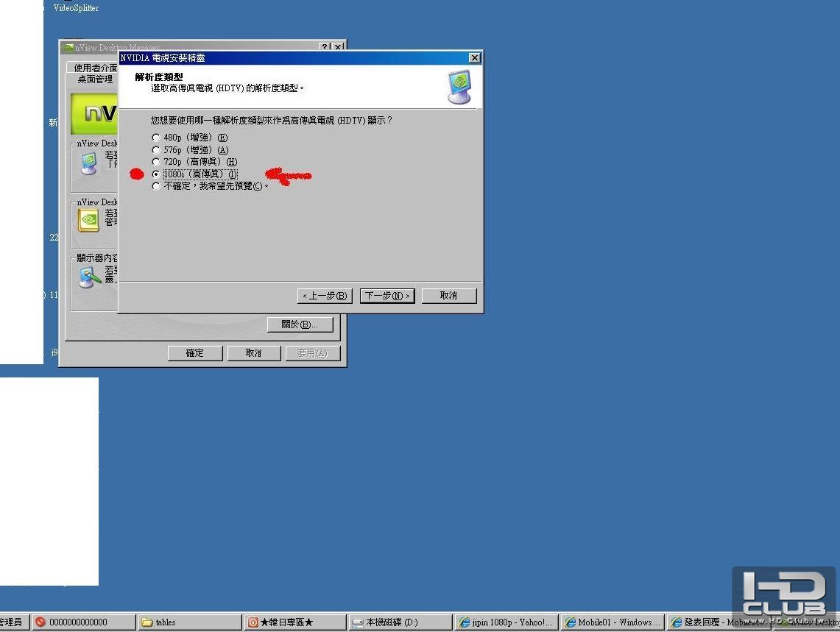This screenshot has height=632, width=840.
Task: Click the 顯示器內容 magnifier icon
Action: click(x=90, y=277)
